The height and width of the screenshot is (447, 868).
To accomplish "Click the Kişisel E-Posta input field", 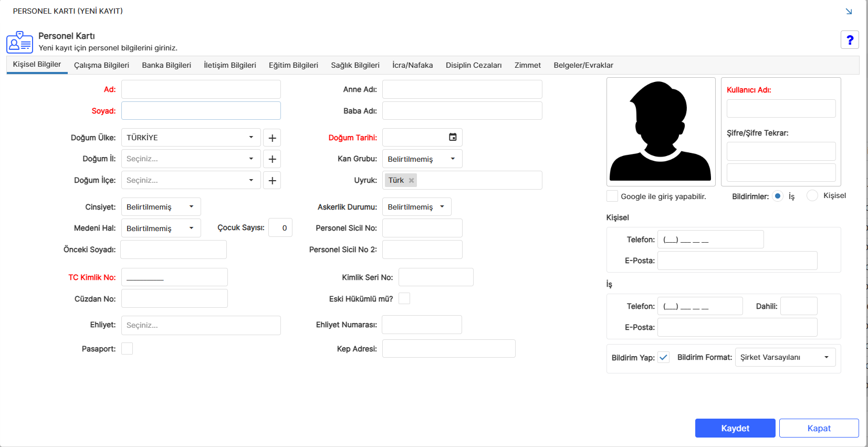I will pyautogui.click(x=737, y=261).
